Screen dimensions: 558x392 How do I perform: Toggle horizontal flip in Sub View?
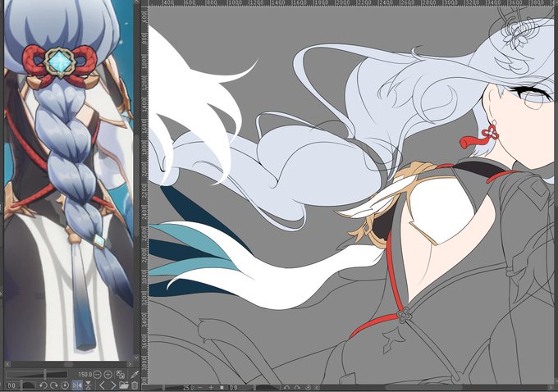77,385
